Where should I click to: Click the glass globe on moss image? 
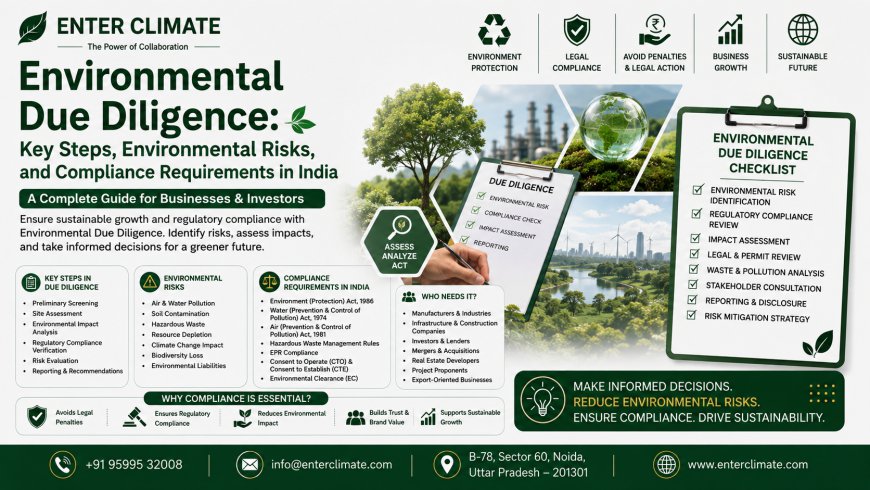click(x=613, y=128)
